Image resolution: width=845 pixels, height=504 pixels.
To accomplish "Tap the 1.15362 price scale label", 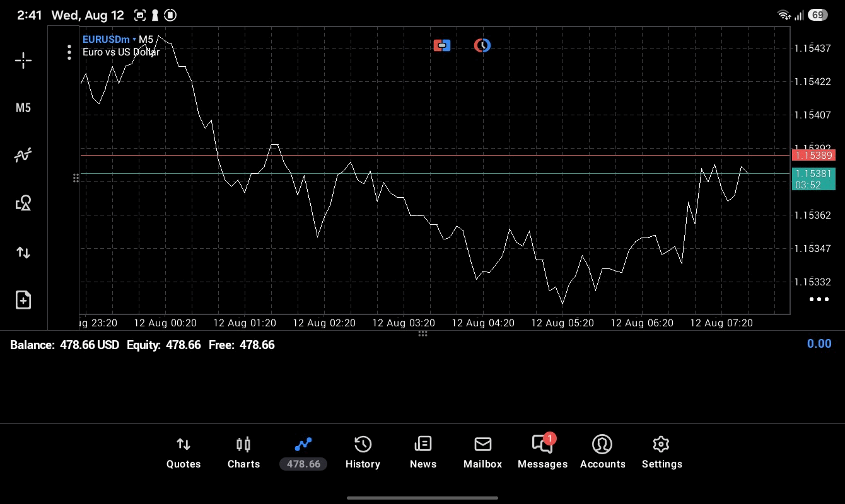I will [x=812, y=215].
